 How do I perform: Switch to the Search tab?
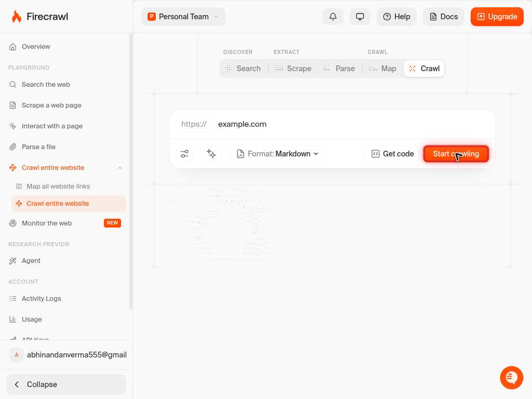click(243, 69)
